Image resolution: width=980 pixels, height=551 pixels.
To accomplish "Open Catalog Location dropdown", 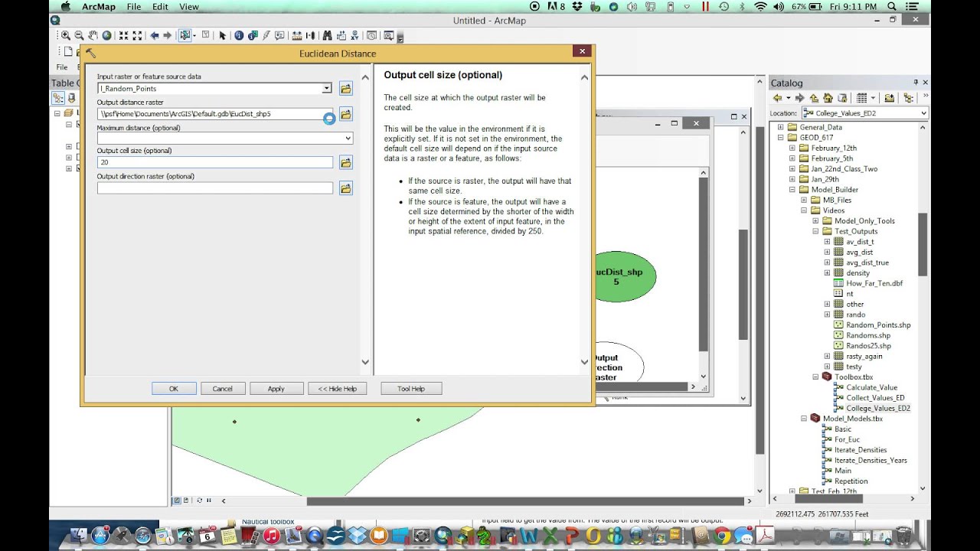I will [923, 113].
